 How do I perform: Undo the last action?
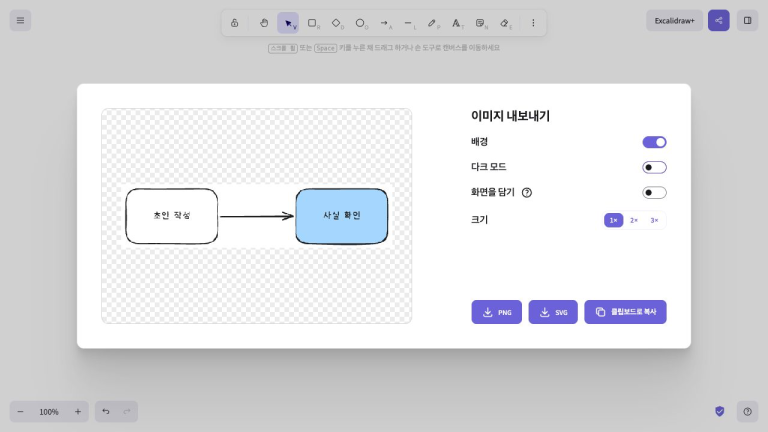[106, 411]
